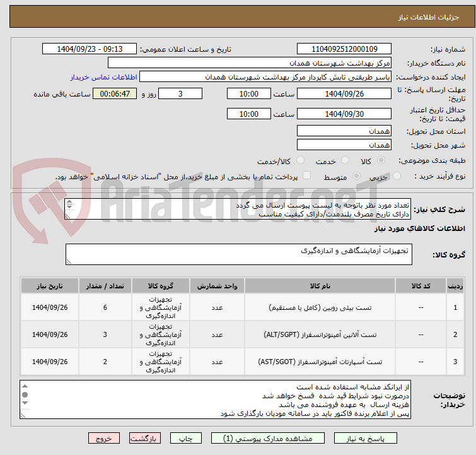
Task: Click scrollbar thumb in توضیحات خریدار box
Action: click(25, 394)
